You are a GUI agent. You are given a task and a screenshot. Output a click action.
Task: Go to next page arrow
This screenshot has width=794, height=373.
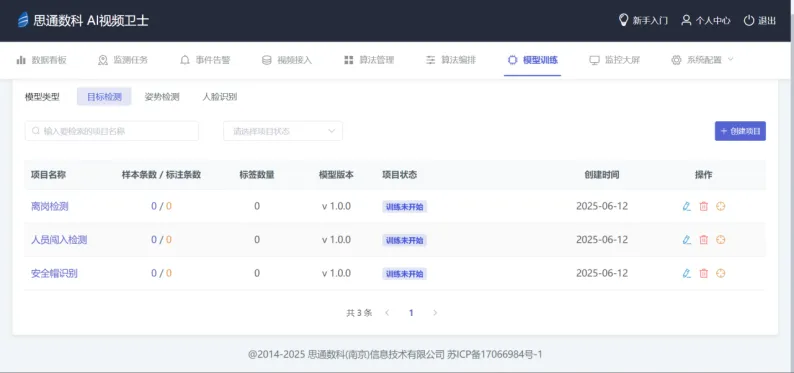(x=435, y=313)
